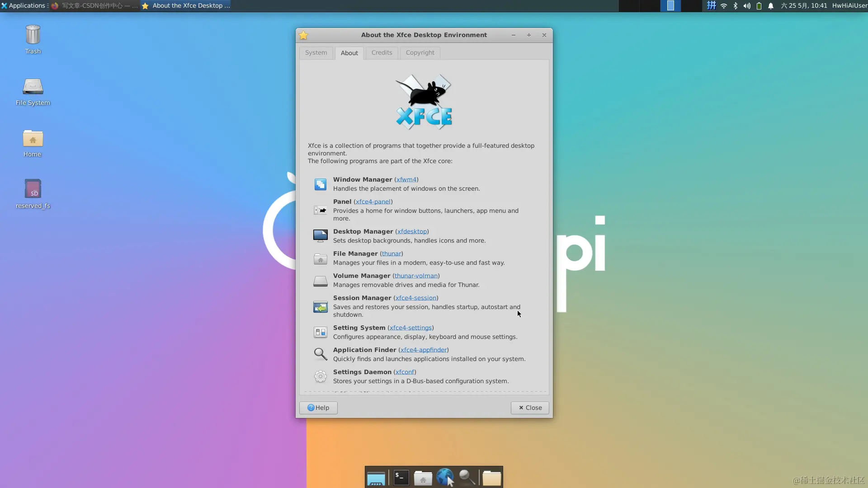Click the xfce4-appfinder link

pos(423,350)
